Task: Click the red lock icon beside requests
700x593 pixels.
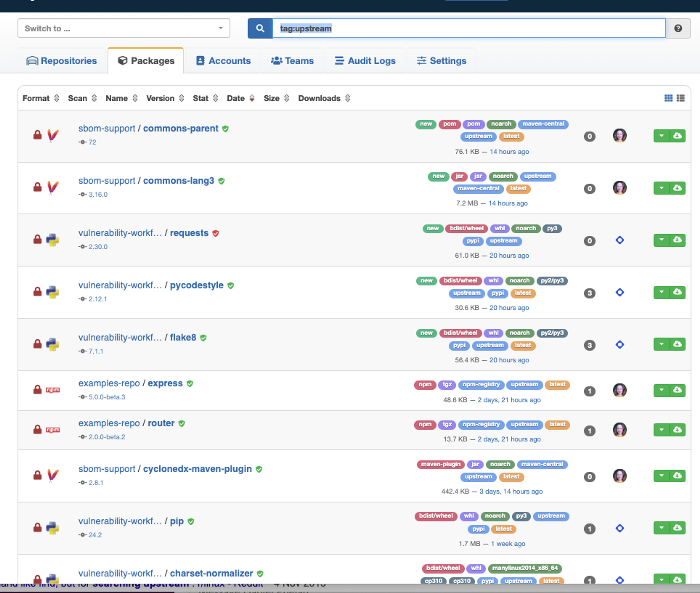Action: (37, 239)
